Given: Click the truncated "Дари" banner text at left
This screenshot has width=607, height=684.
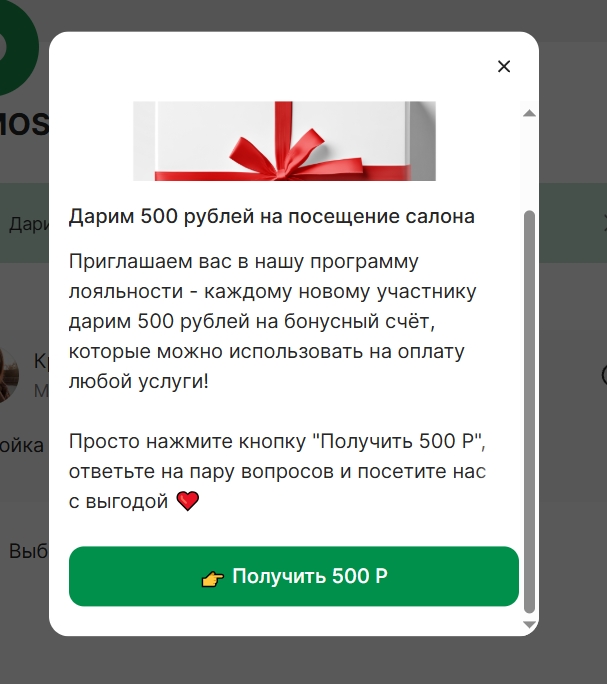Looking at the screenshot, I should click(x=29, y=224).
